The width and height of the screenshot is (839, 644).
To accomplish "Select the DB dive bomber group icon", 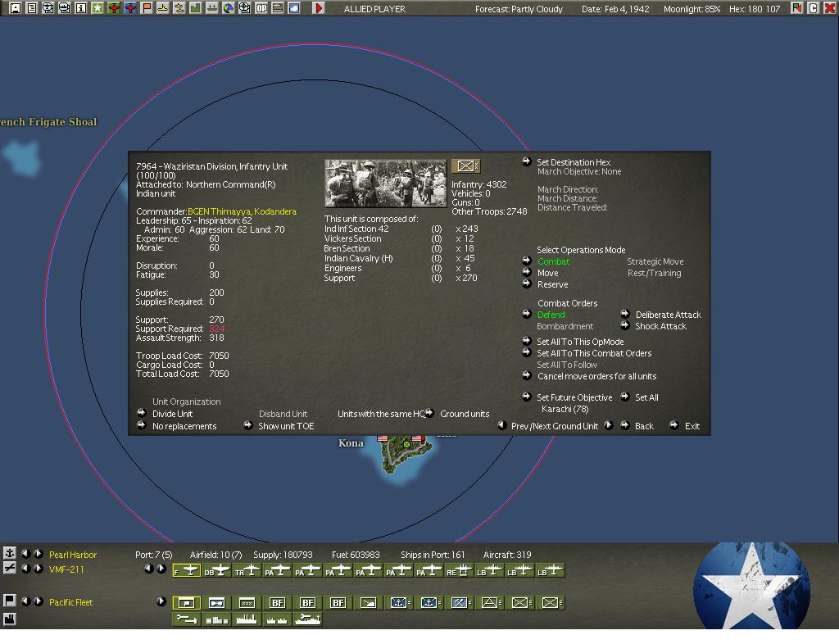I will pyautogui.click(x=216, y=571).
